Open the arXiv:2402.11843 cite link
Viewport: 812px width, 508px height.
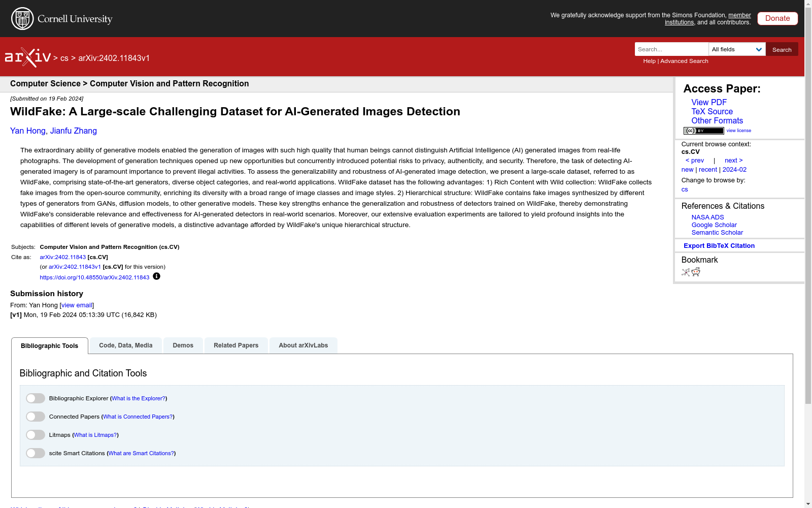[63, 257]
